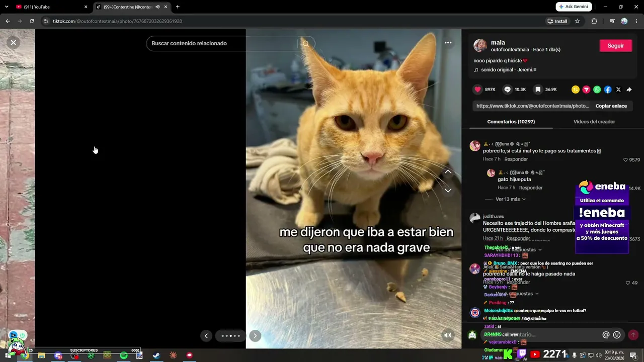
Task: Reply to the comment posted Hace 7 h with 9579 likes
Action: 516,159
